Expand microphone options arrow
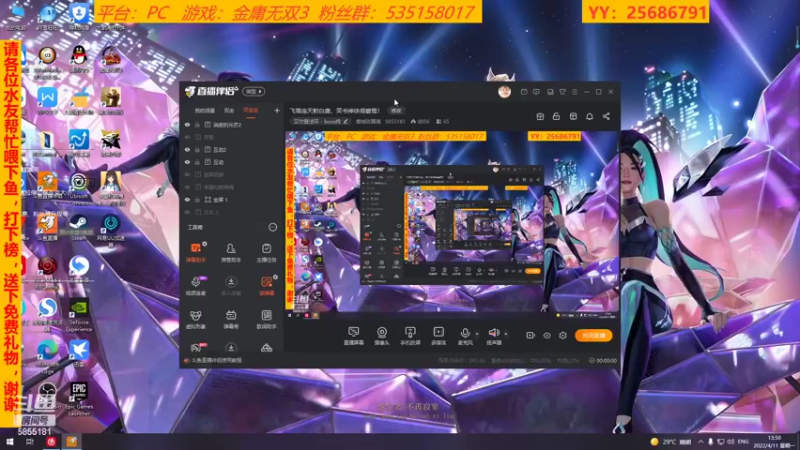800x450 pixels. tap(477, 334)
